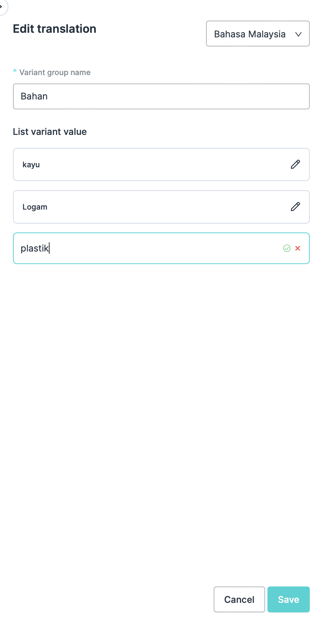
Task: Confirm plastik edit with green checkmark
Action: pos(287,248)
